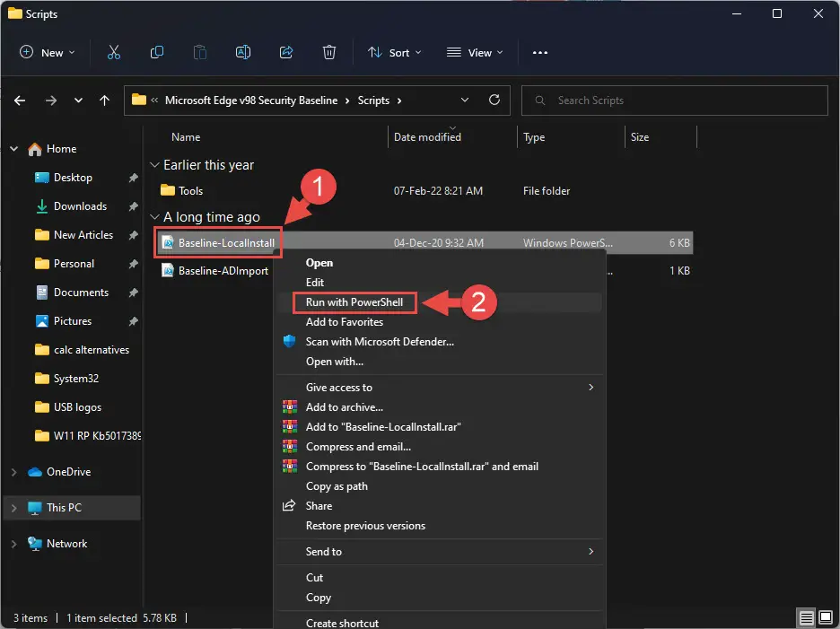This screenshot has height=629, width=840.
Task: Open the View dropdown menu
Action: (x=475, y=53)
